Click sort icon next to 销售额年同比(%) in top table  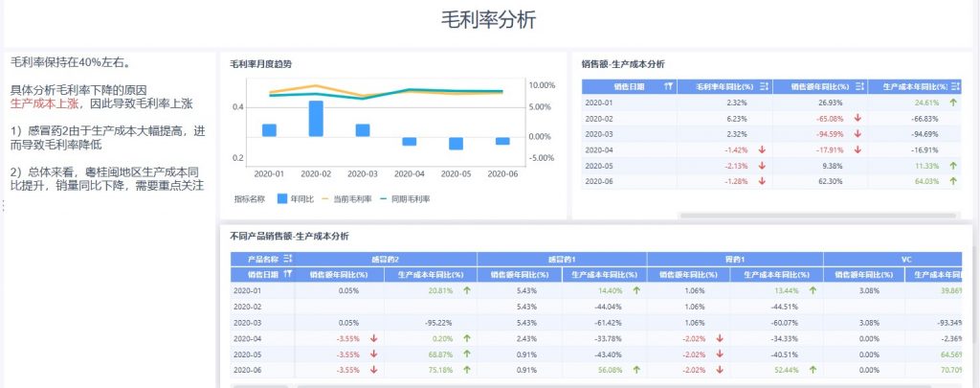[859, 87]
